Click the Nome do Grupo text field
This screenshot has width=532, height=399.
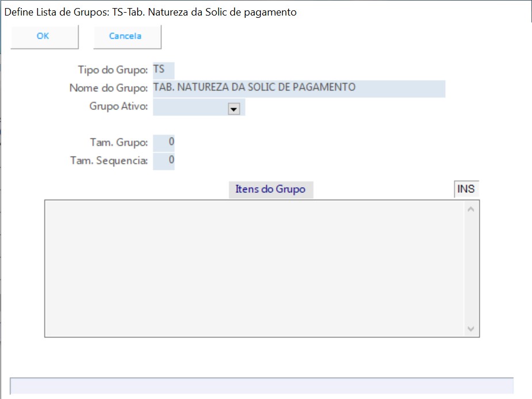pyautogui.click(x=298, y=88)
